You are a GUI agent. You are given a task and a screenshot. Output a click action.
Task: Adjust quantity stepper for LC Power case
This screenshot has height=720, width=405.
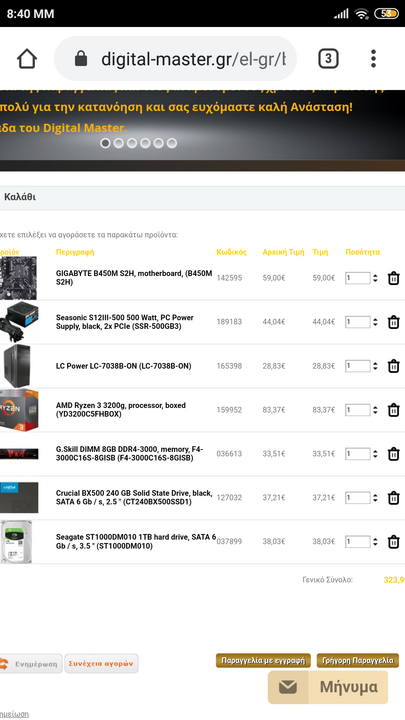point(375,366)
